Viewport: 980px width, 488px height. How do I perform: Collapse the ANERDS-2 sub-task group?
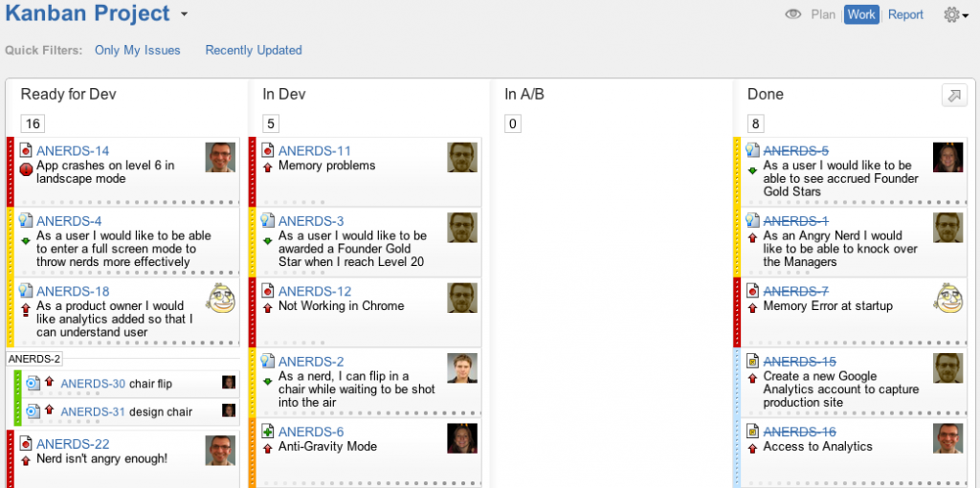click(x=34, y=359)
